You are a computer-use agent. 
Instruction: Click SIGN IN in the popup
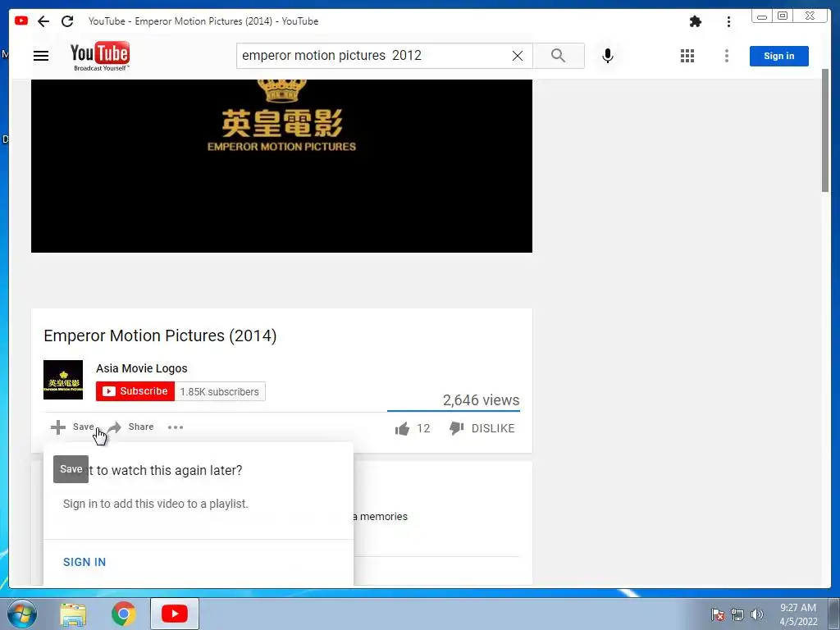tap(84, 562)
